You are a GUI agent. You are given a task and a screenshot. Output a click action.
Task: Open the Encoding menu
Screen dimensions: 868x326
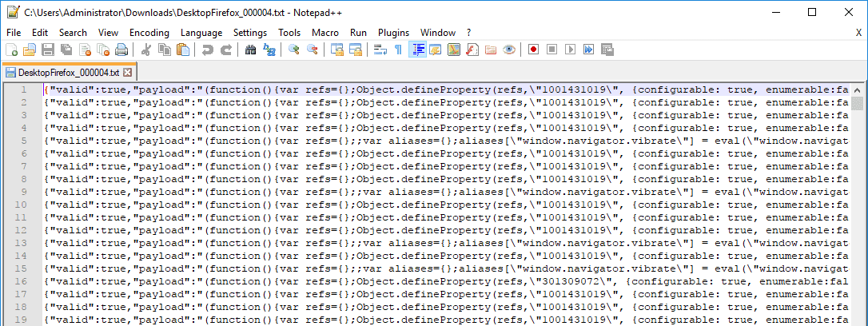(149, 33)
